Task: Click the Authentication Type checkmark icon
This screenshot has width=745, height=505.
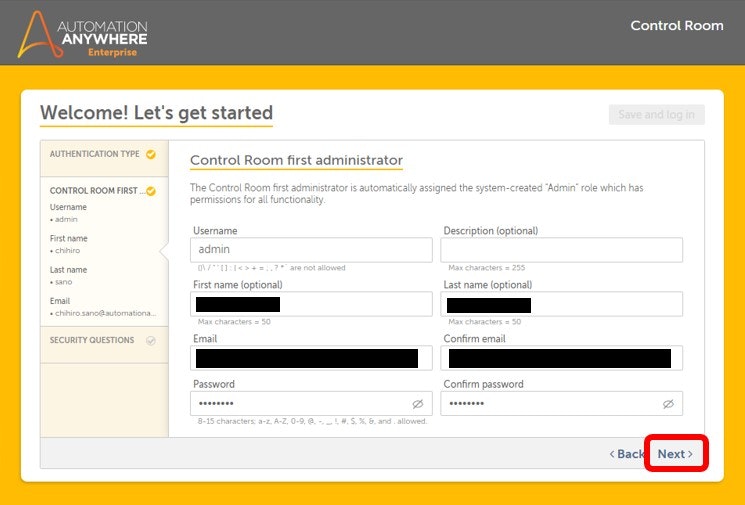Action: pos(151,154)
